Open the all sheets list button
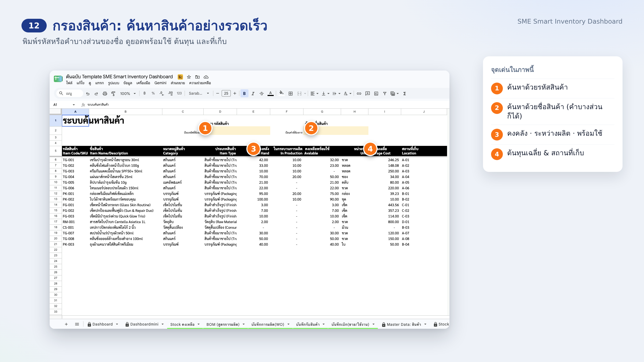The height and width of the screenshot is (362, 644). (x=77, y=324)
